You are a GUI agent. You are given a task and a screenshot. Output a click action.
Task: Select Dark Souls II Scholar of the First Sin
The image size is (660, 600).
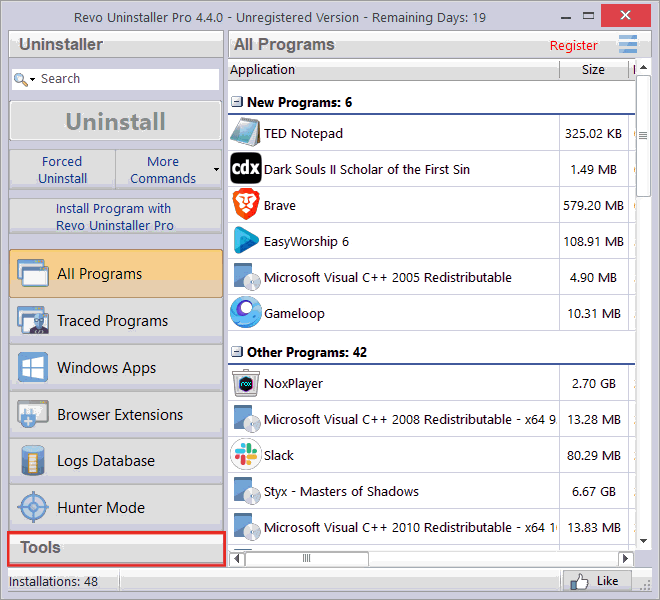coord(367,169)
